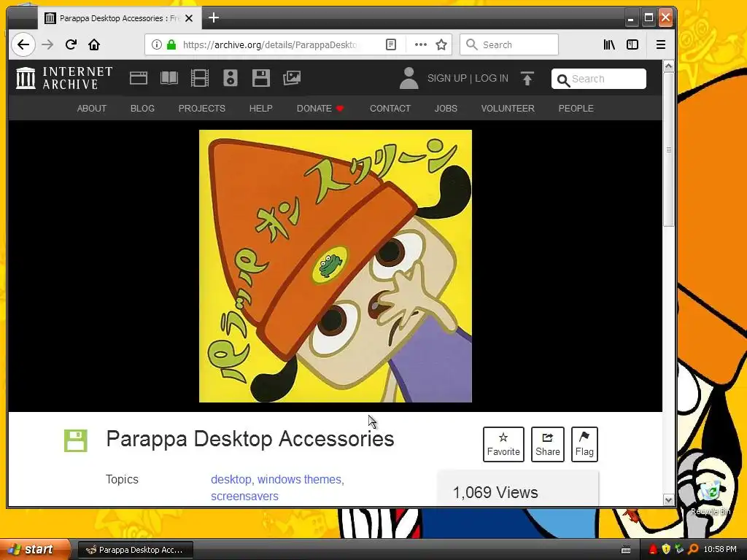
Task: Open the Web archive icon
Action: coord(139,78)
